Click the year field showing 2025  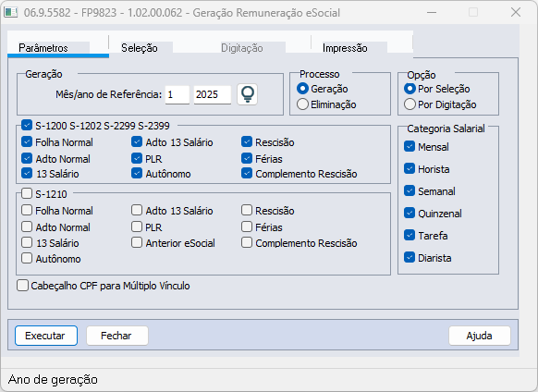pos(212,94)
